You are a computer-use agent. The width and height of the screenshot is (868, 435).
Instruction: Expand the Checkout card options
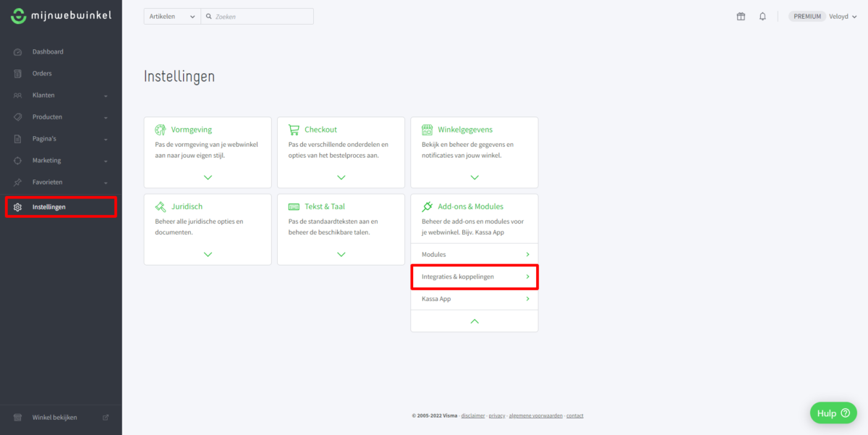341,177
